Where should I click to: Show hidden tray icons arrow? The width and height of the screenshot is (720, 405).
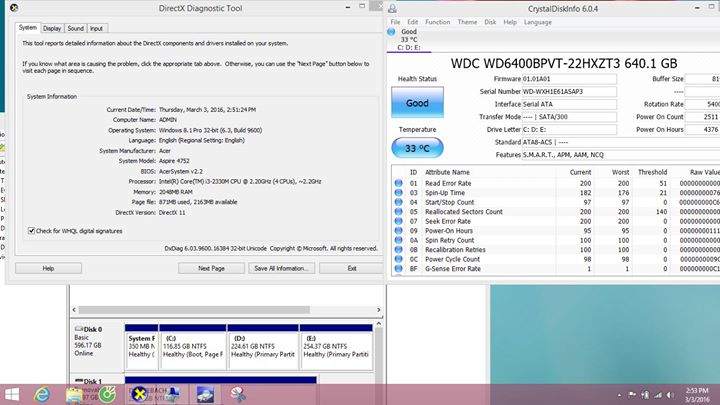pos(619,395)
